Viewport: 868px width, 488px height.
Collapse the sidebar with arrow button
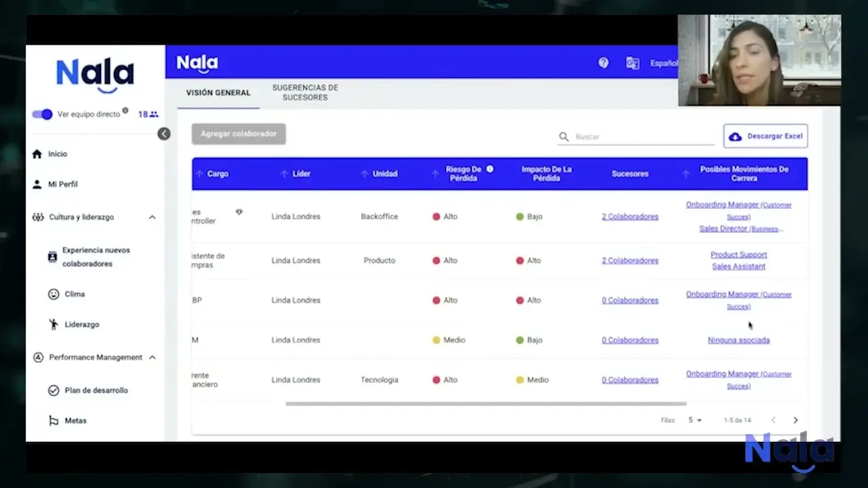pos(164,134)
